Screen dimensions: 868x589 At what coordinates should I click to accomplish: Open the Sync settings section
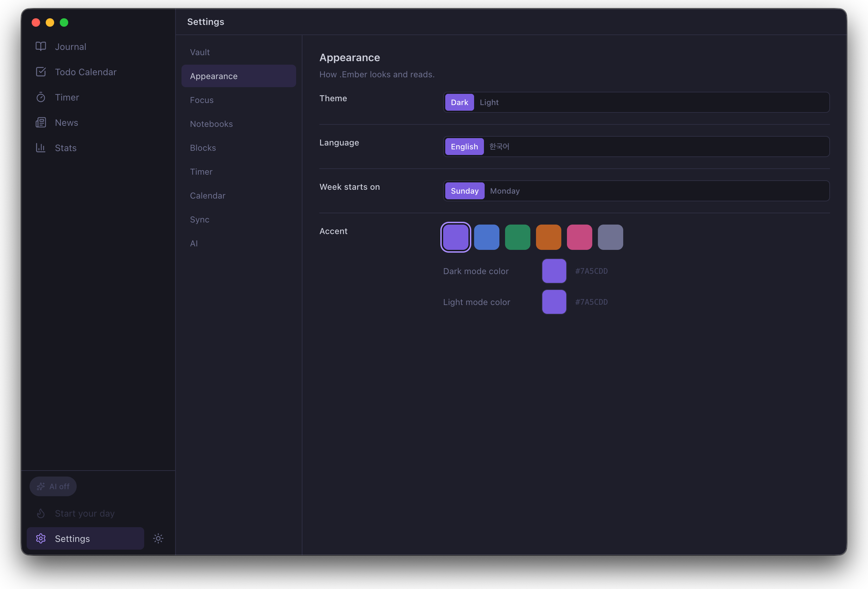click(239, 220)
